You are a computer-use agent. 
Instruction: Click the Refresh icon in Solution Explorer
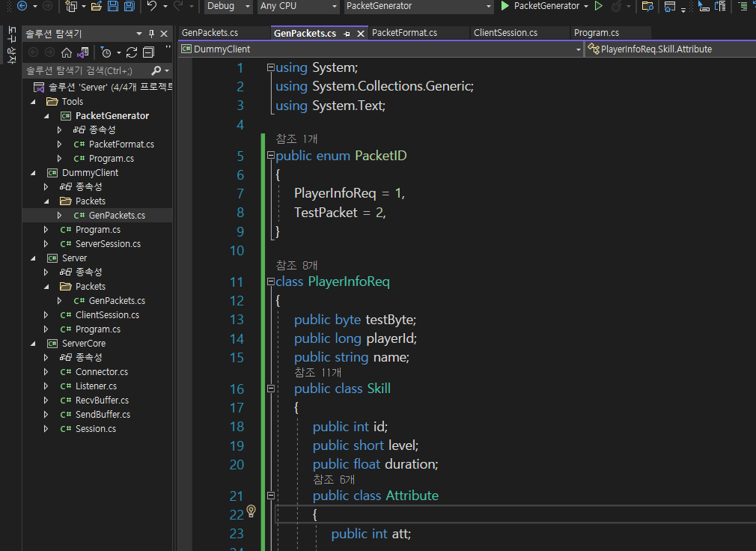pyautogui.click(x=131, y=52)
